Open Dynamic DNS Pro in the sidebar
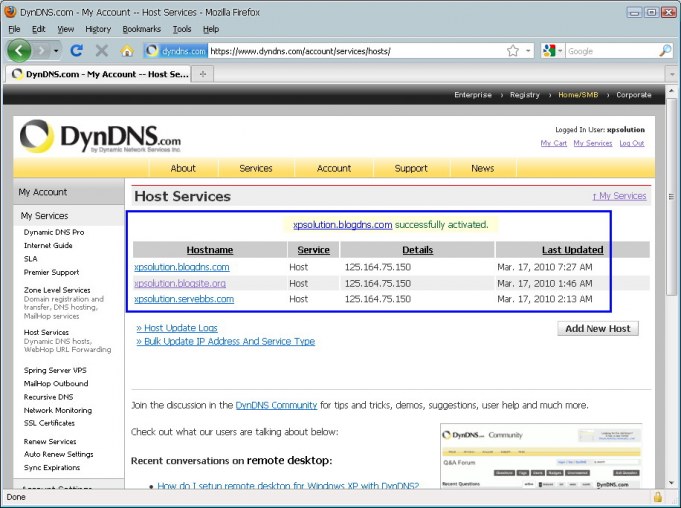The image size is (681, 508). (x=54, y=232)
